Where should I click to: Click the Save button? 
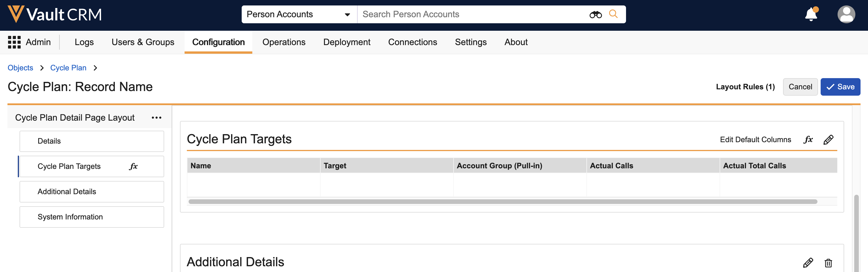840,87
